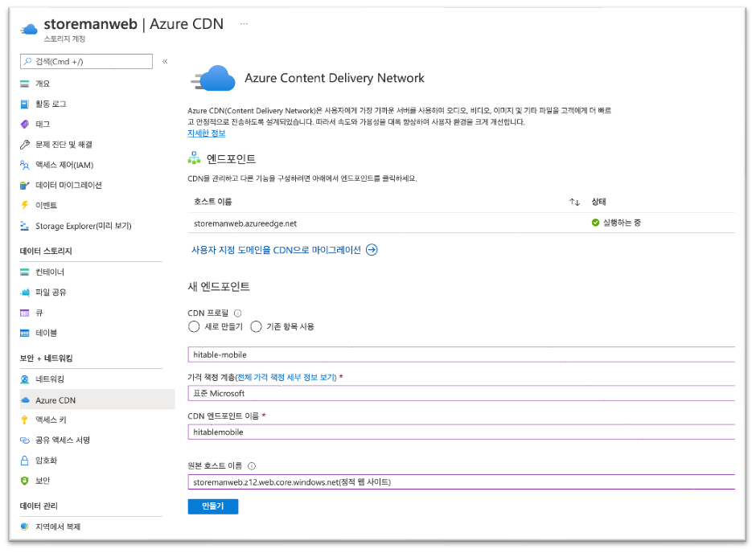Click the hitable-mobile CDN profile field
The height and width of the screenshot is (553, 756).
[x=461, y=354]
